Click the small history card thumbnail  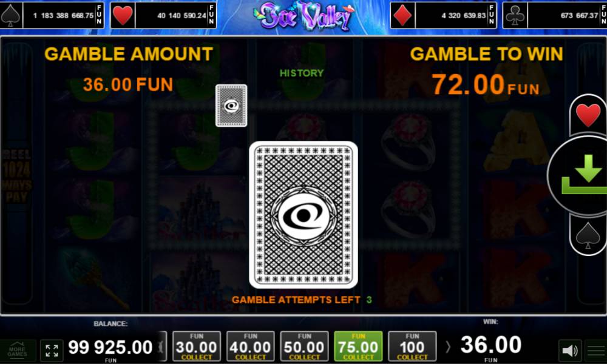pyautogui.click(x=231, y=106)
